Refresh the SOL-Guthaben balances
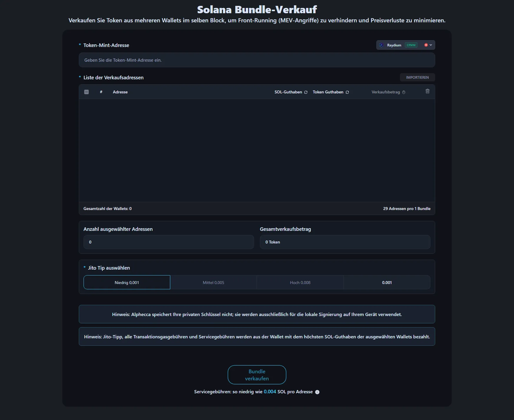Viewport: 514px width, 420px height. 306,92
